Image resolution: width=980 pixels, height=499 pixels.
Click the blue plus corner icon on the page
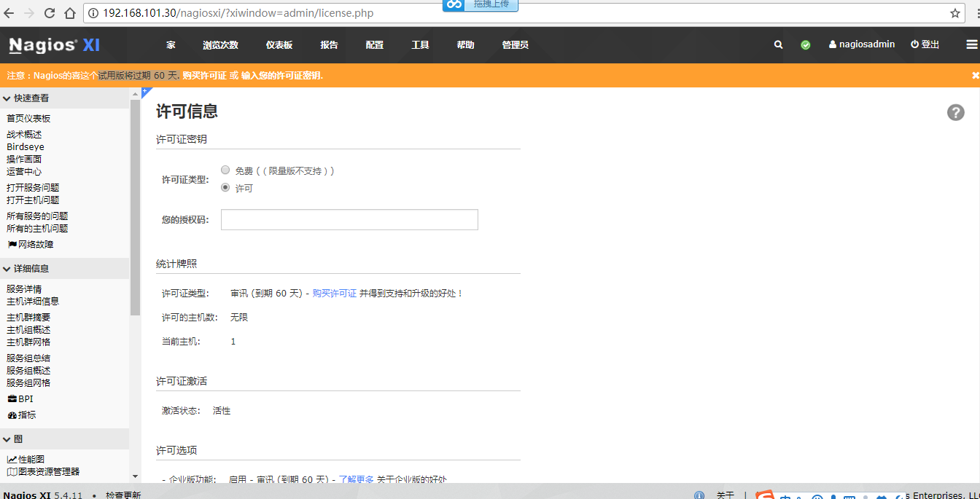click(x=145, y=91)
